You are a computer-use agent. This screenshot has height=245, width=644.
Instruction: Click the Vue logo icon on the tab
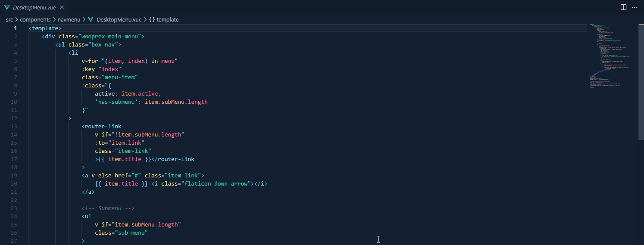[6, 8]
